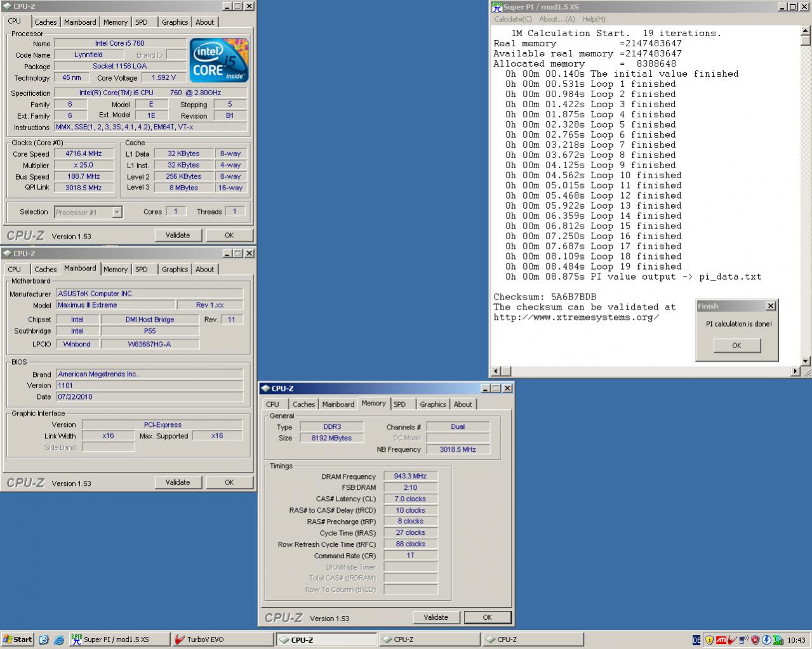Open Mainboard tab in top CPU-Z window
This screenshot has height=649, width=812.
click(80, 22)
